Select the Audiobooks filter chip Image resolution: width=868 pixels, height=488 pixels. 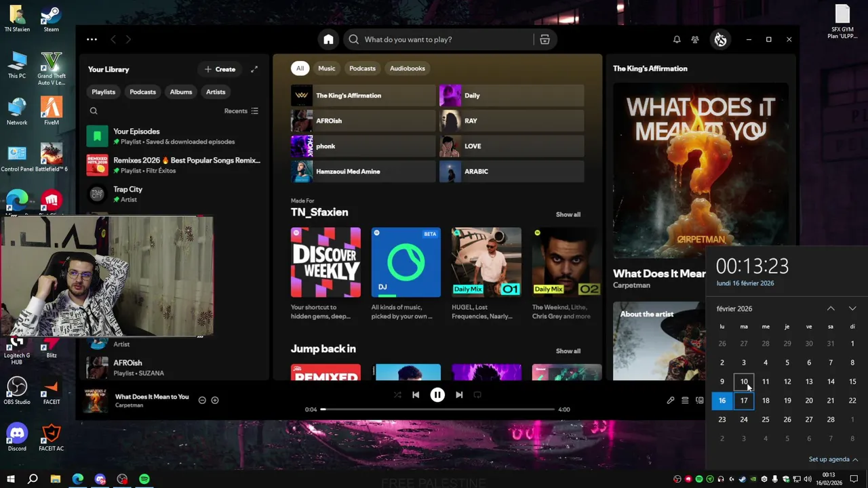tap(408, 68)
